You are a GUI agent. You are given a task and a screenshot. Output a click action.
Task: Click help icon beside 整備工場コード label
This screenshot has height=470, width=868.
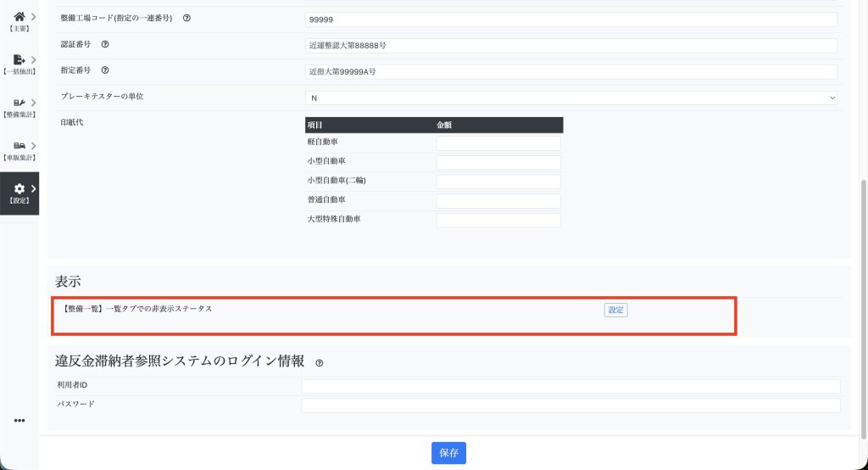[x=186, y=19]
